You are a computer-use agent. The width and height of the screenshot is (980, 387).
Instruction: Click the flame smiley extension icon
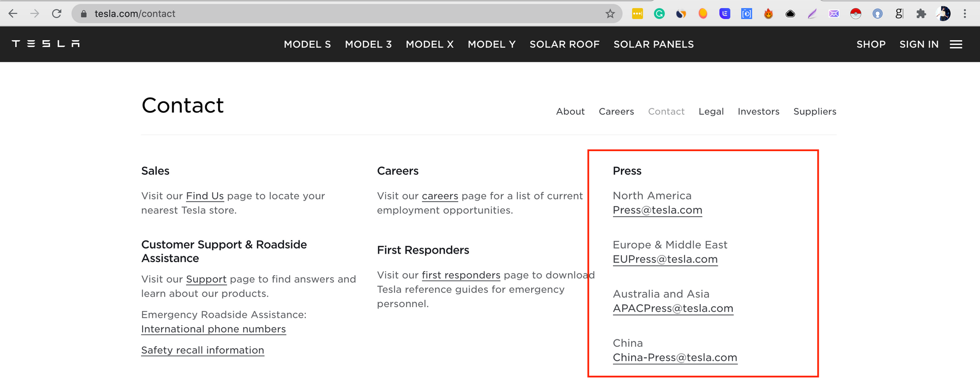coord(768,14)
